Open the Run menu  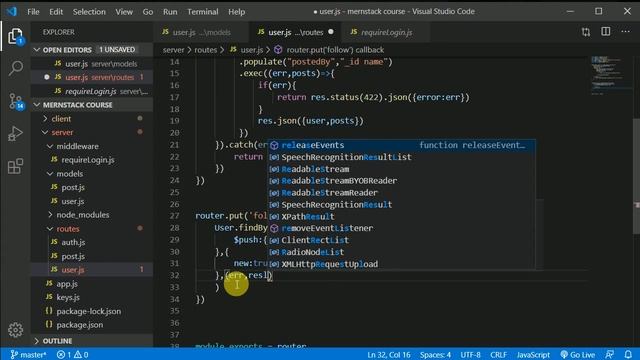[170, 11]
